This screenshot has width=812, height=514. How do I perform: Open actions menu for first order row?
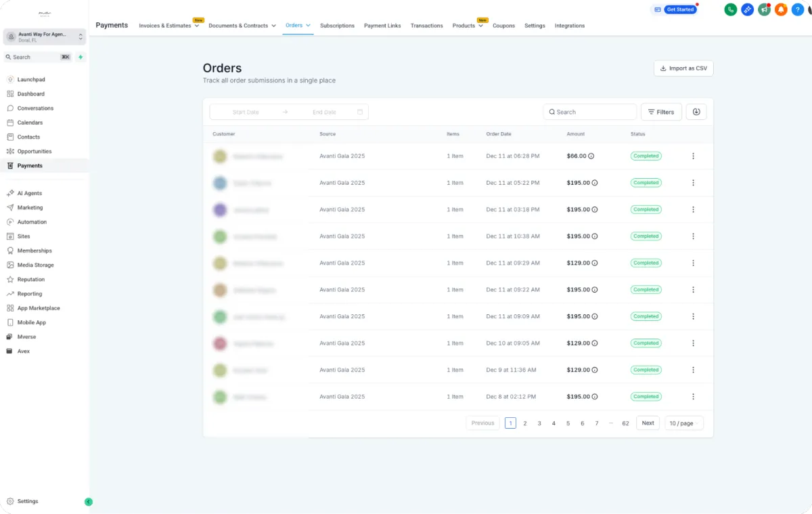pos(693,156)
